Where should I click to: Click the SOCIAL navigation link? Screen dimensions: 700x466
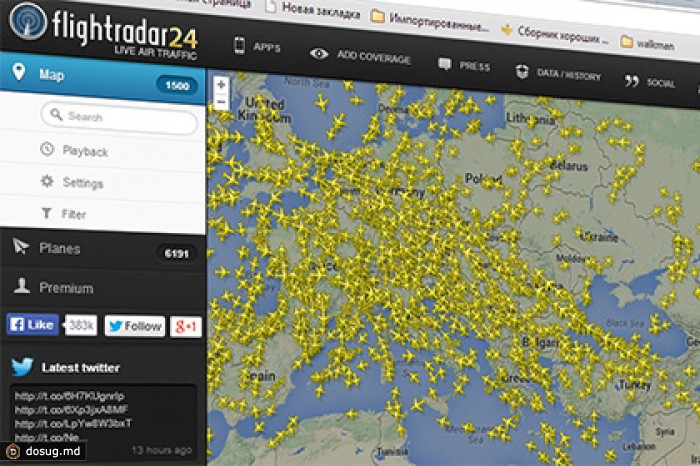click(661, 83)
